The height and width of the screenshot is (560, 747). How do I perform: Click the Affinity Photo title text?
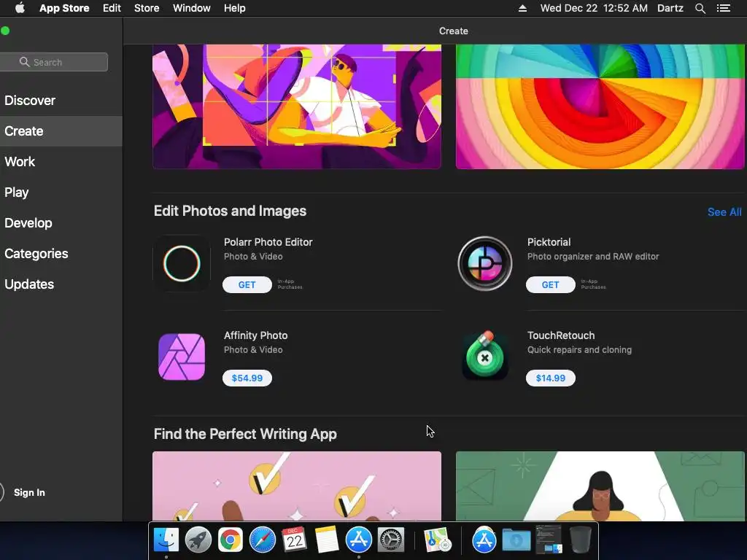point(256,335)
